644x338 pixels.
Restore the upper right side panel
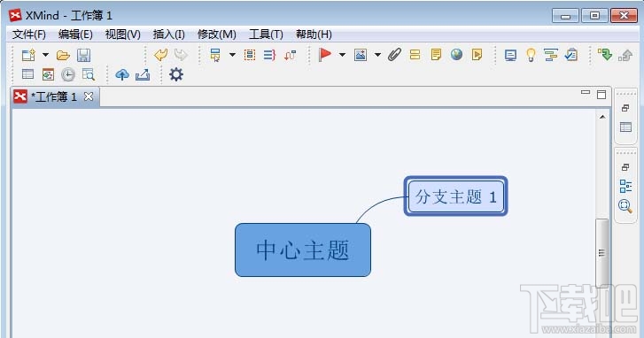[625, 108]
